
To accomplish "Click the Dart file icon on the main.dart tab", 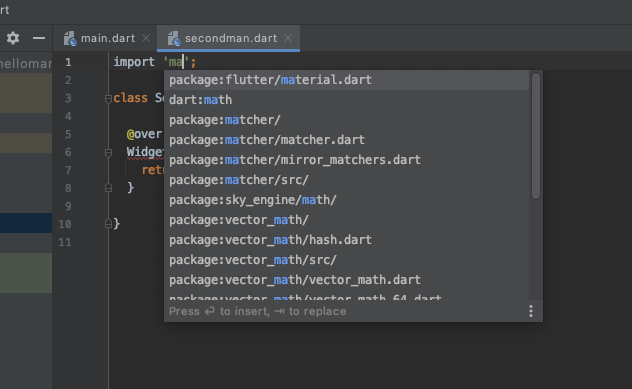I will (70, 38).
